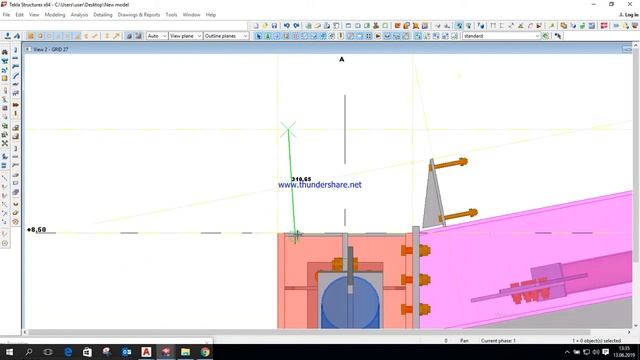Click the model view's vertical scrollbar track
Image resolution: width=640 pixels, height=360 pixels.
[x=636, y=186]
